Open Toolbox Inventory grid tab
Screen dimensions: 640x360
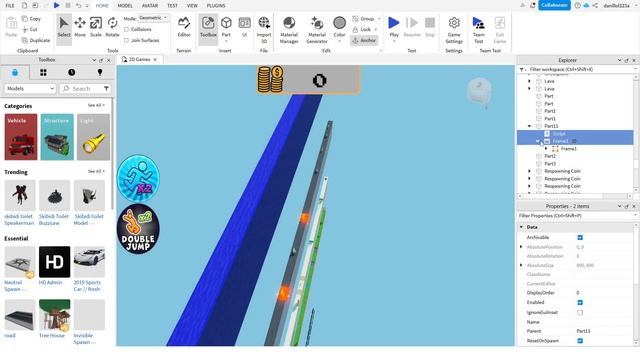tap(43, 72)
